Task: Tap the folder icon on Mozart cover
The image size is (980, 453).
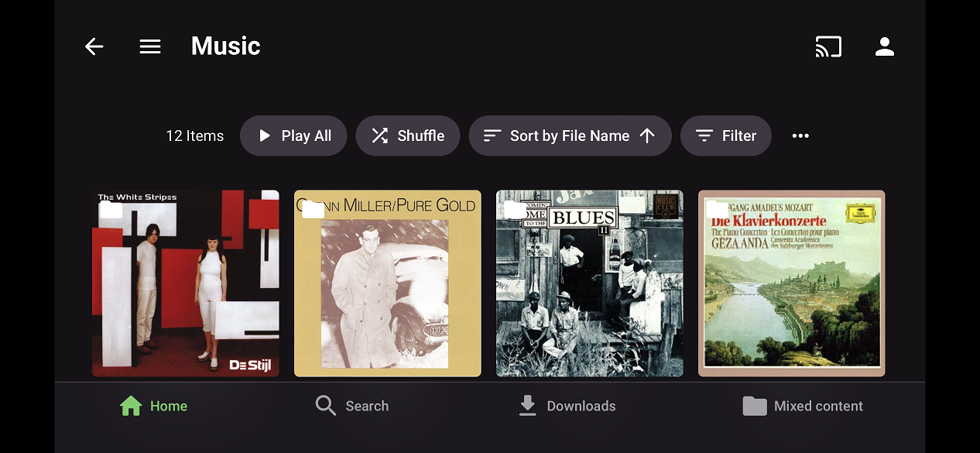Action: tap(717, 209)
